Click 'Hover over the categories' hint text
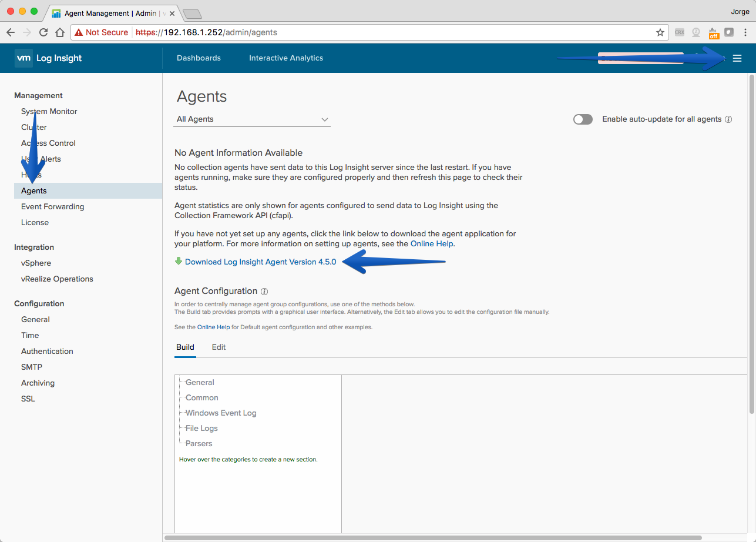 pos(248,459)
